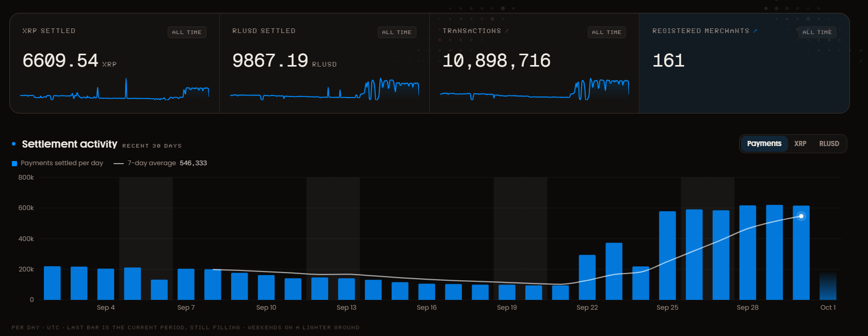Click the 6609.54 XRP settled value
The width and height of the screenshot is (868, 336).
pyautogui.click(x=60, y=61)
